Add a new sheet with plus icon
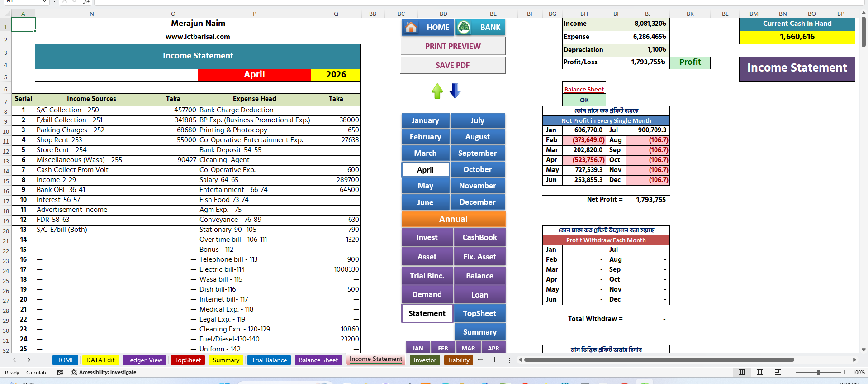 (495, 360)
